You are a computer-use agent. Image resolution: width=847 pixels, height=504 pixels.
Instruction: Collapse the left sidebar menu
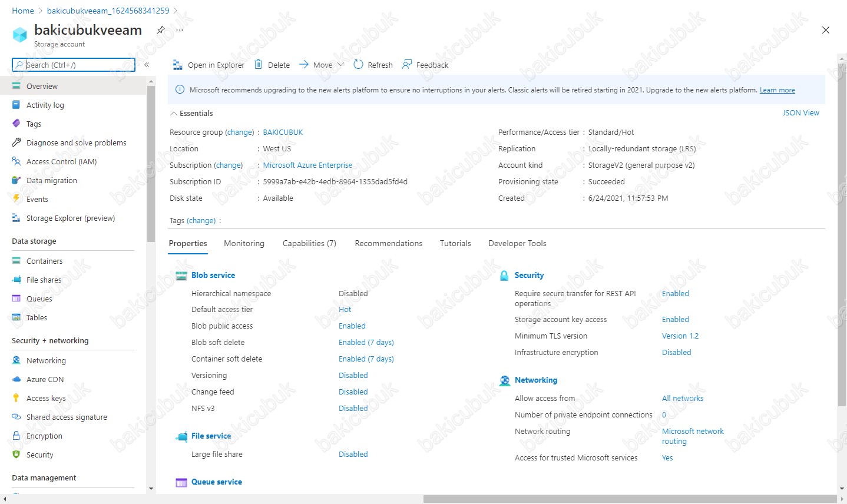(147, 65)
